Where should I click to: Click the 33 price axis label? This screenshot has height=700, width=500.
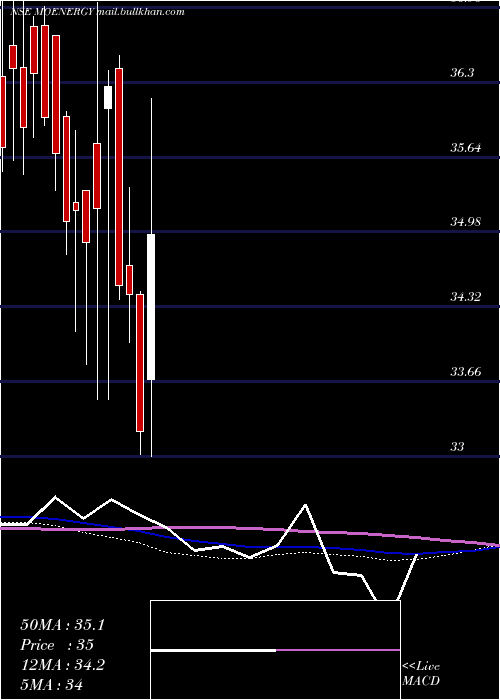point(457,446)
